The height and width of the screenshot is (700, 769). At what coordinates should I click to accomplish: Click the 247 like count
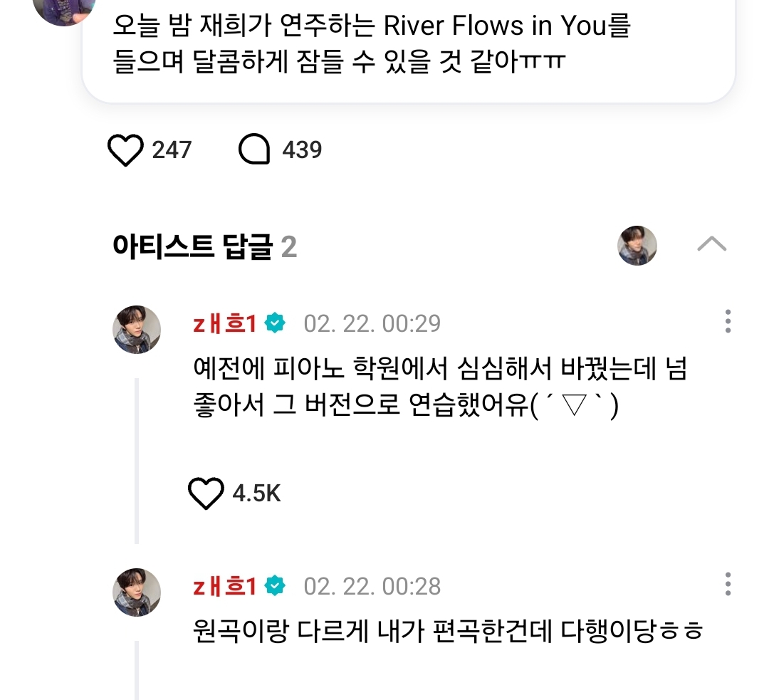(172, 150)
